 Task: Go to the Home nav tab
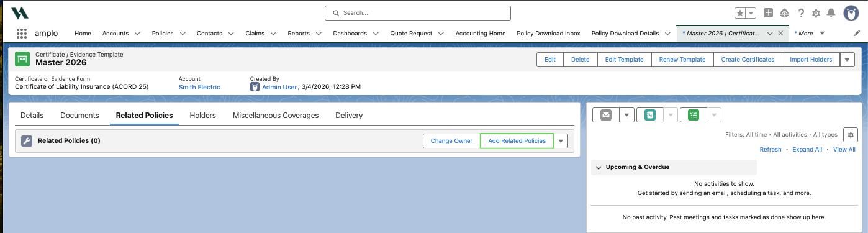point(83,34)
